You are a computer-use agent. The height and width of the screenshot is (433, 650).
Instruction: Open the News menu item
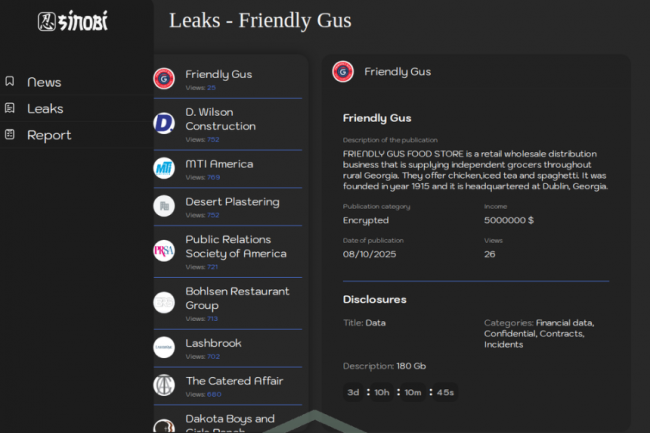coord(44,82)
